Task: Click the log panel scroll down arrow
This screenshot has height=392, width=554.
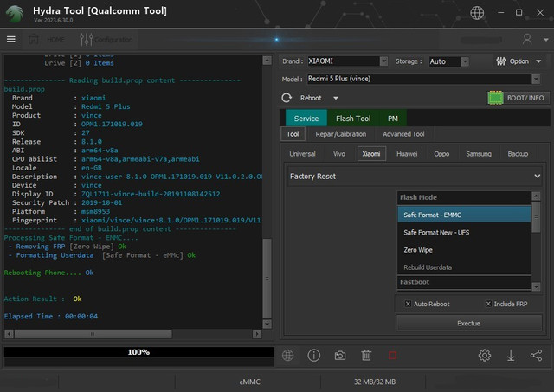Action: point(267,324)
